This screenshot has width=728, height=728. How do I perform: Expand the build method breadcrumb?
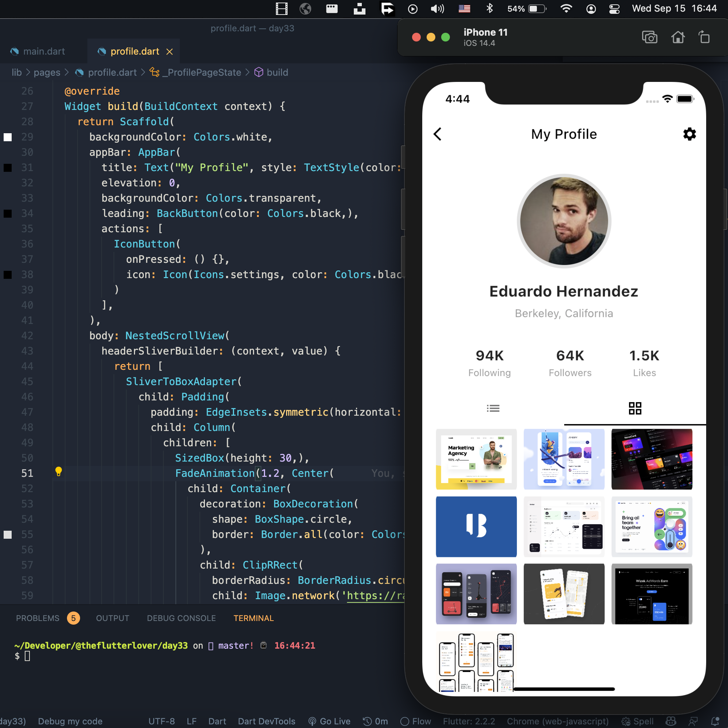click(277, 72)
